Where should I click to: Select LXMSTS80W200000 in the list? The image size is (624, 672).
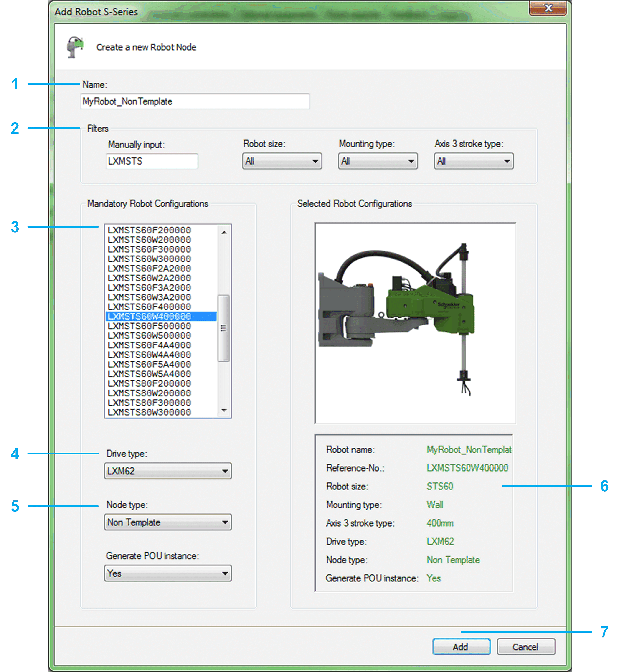pyautogui.click(x=161, y=393)
